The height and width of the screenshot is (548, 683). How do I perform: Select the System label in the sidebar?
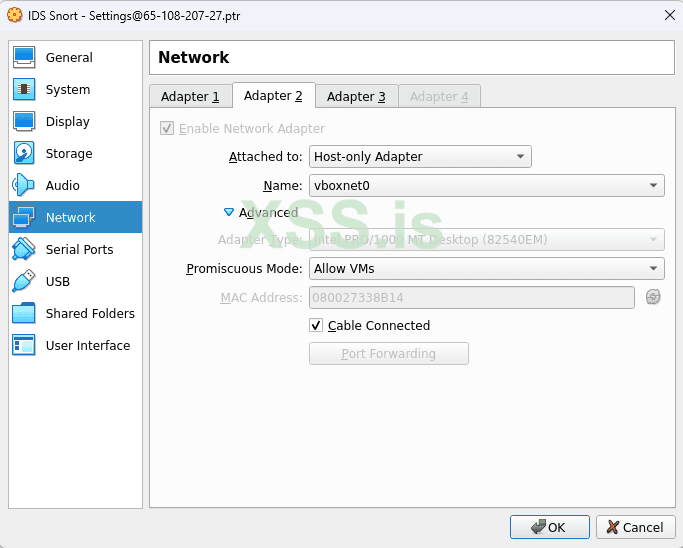[68, 90]
